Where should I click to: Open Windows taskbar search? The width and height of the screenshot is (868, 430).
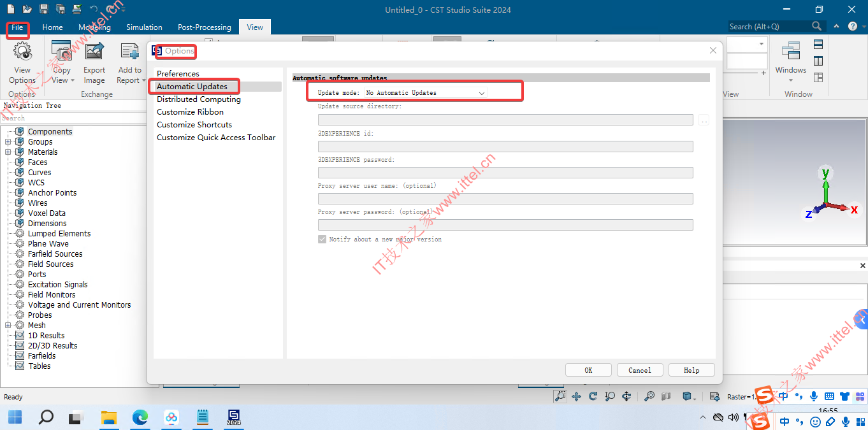click(x=46, y=418)
